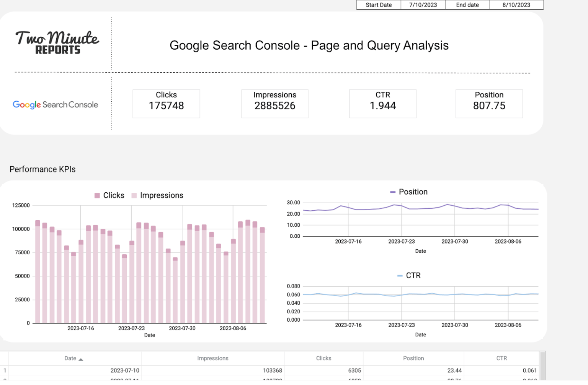Open the End date field
Viewport: 588px width, 385px height.
516,5
